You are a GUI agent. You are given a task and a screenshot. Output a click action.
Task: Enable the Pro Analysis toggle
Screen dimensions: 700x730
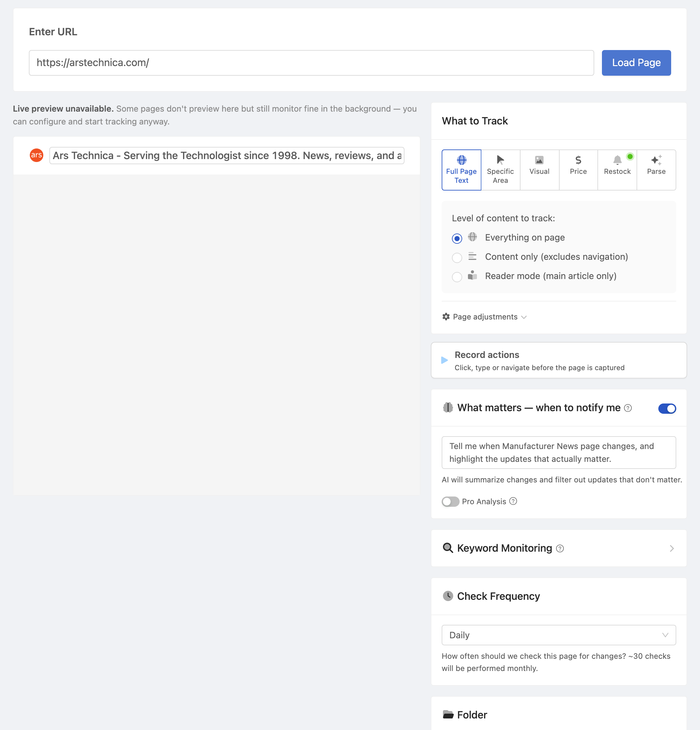(x=450, y=501)
